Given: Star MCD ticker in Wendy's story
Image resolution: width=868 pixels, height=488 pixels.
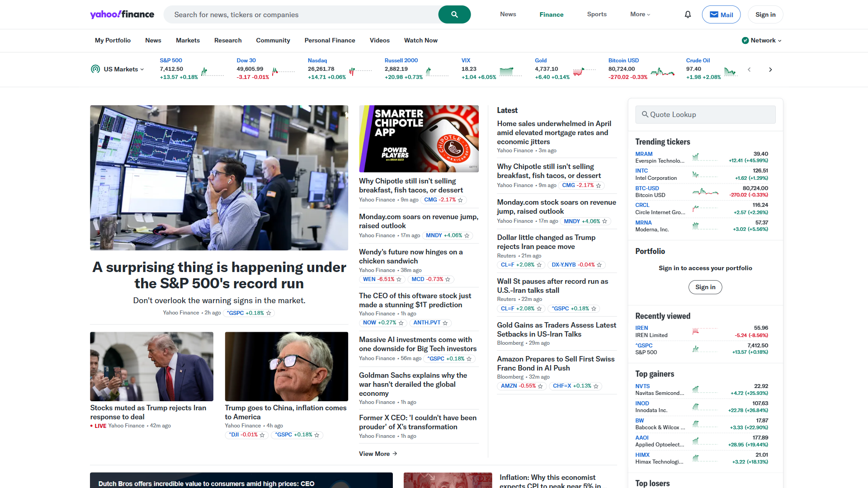Looking at the screenshot, I should [448, 280].
